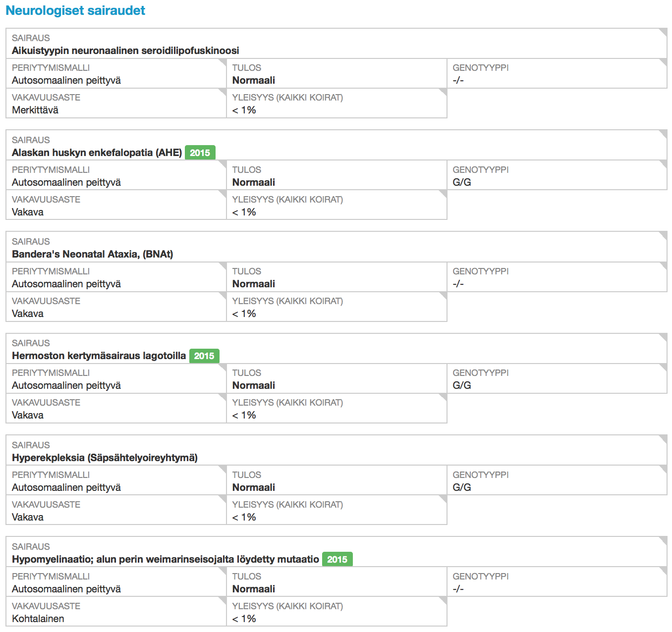Click the Normaali result for Hermoston kertymäsairaus lagotoilla
This screenshot has width=672, height=632.
(253, 385)
